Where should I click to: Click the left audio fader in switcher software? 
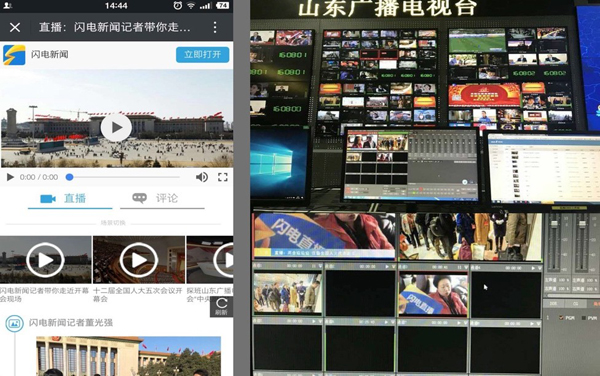pyautogui.click(x=554, y=224)
